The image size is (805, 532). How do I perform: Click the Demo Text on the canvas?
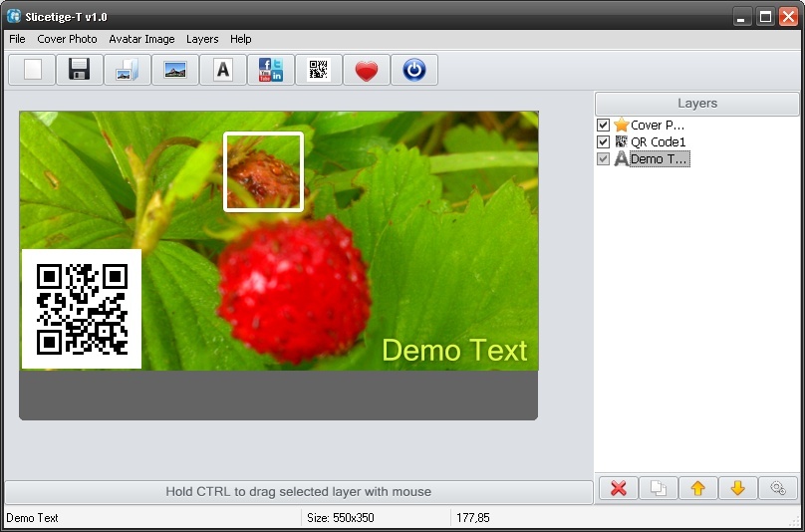tap(454, 351)
